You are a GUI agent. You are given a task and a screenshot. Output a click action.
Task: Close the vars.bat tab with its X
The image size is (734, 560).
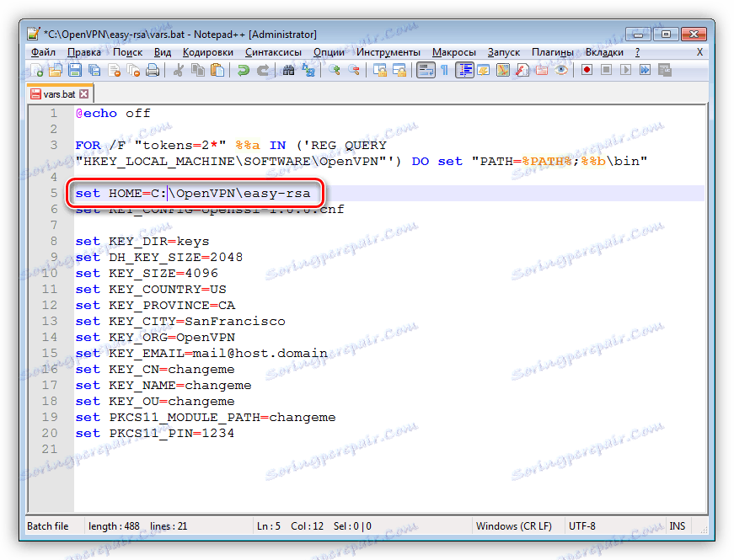pos(83,94)
